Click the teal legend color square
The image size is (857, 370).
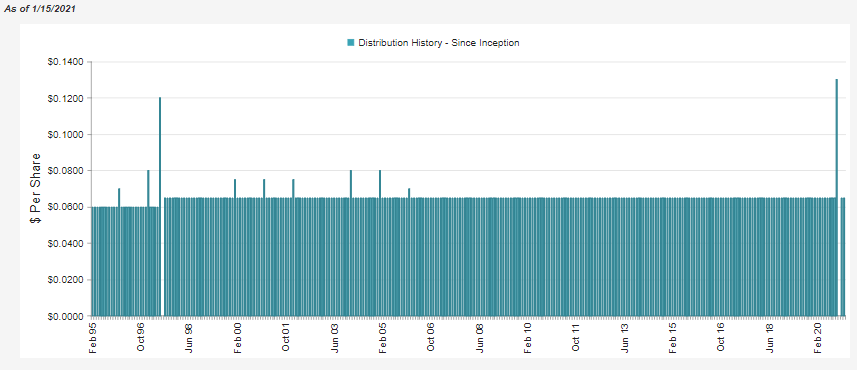[351, 43]
